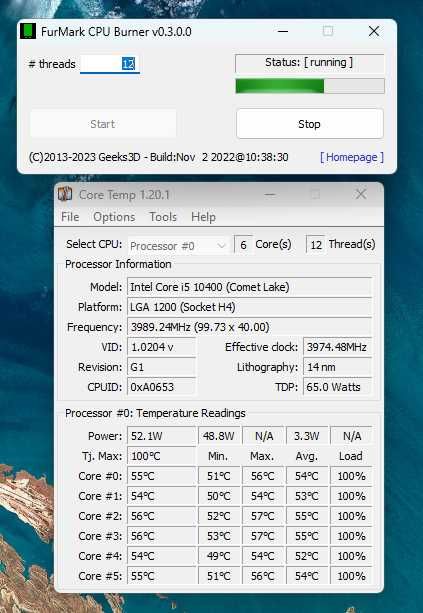
Task: Click the Core #1 minimum temperature 50°C
Action: [x=219, y=496]
